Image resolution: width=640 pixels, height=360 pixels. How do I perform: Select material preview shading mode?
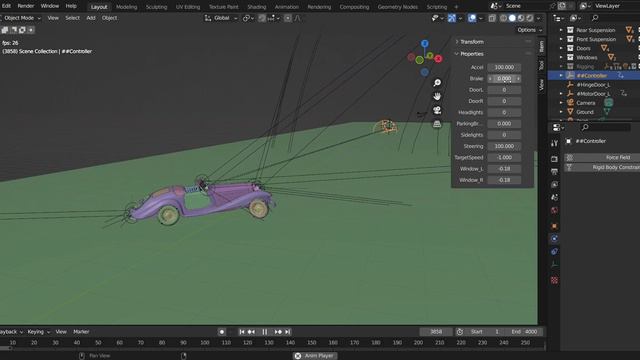[x=521, y=18]
